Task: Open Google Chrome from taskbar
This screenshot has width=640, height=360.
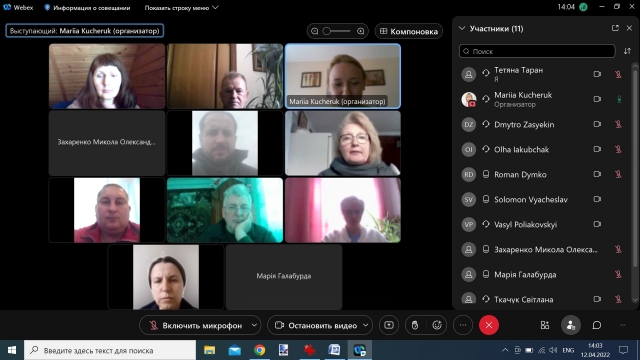Action: (x=260, y=350)
